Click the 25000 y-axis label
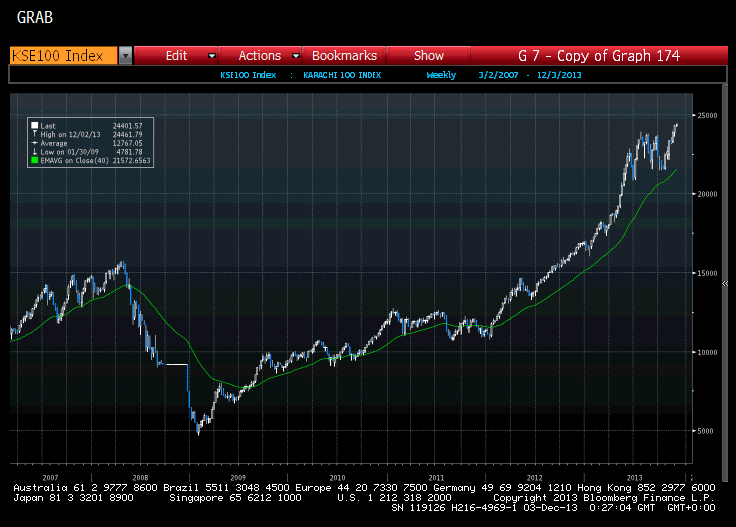 tap(707, 115)
